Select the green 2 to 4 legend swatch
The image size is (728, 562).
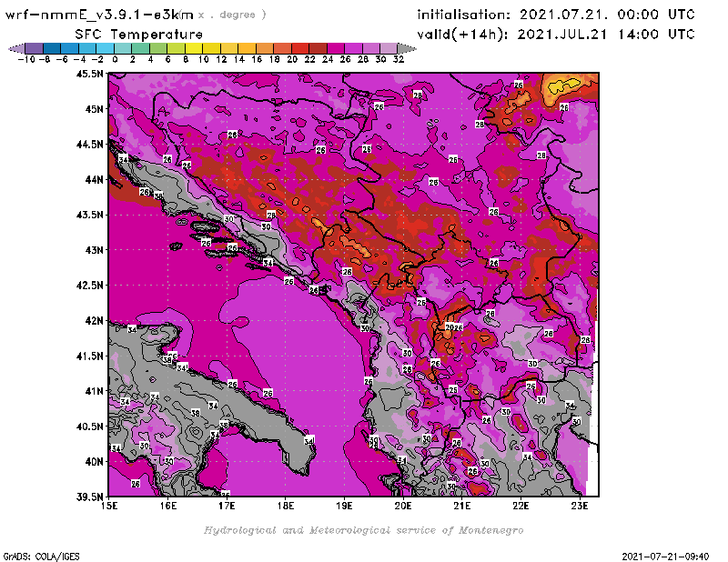tap(141, 48)
